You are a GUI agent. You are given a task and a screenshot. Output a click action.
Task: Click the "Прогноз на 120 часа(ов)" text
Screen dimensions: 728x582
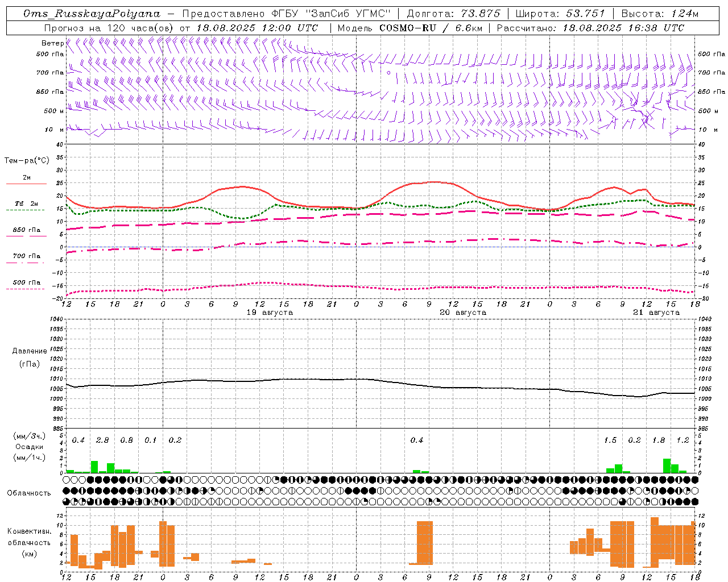pos(109,28)
